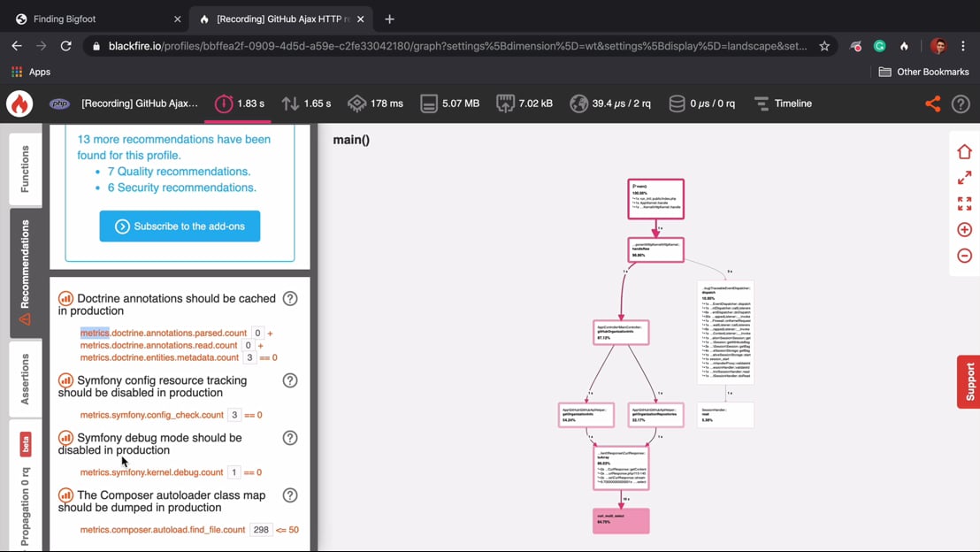Select the I/O wait 1.65 s metric
Screen dimensions: 980x552
[306, 103]
